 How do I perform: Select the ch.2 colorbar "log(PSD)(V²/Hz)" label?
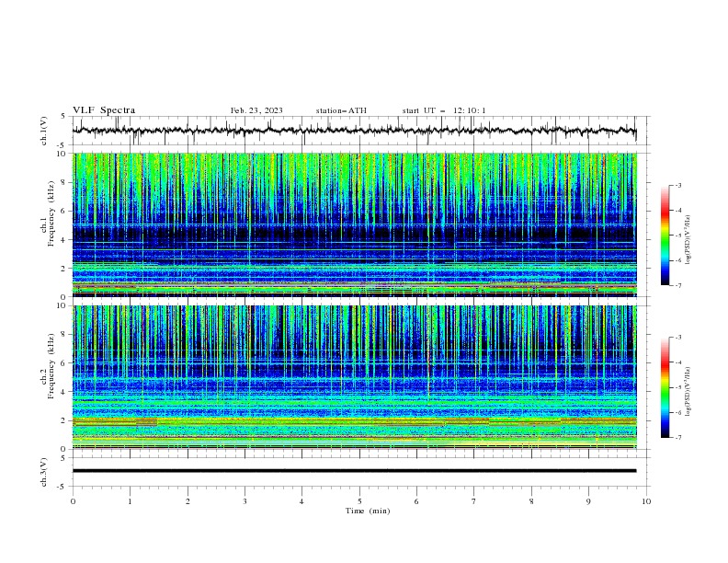pos(688,392)
